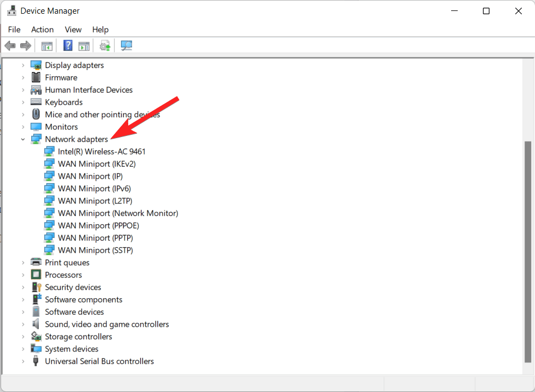Click the Device Manager title bar icon

pyautogui.click(x=11, y=11)
